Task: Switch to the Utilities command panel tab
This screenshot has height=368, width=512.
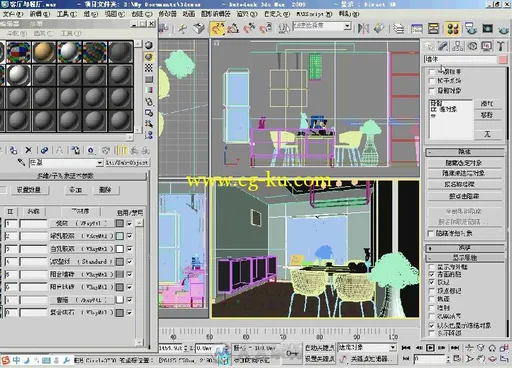Action: 500,46
